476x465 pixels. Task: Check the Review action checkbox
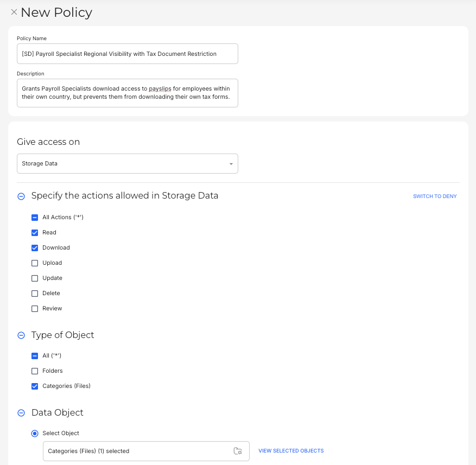click(x=35, y=308)
